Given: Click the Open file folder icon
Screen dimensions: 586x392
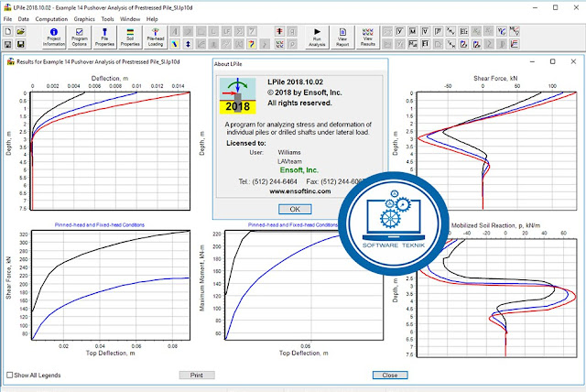Looking at the screenshot, I should (x=20, y=31).
